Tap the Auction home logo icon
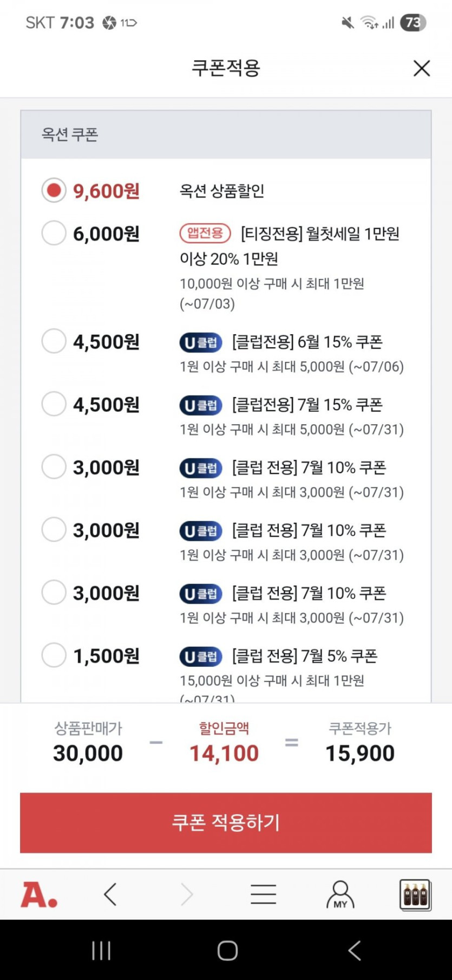The height and width of the screenshot is (980, 452). pos(39,894)
